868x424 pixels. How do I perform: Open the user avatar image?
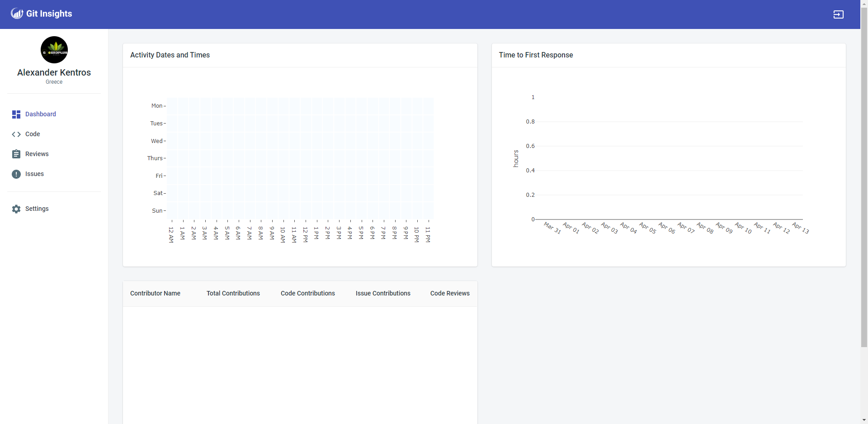pos(54,50)
